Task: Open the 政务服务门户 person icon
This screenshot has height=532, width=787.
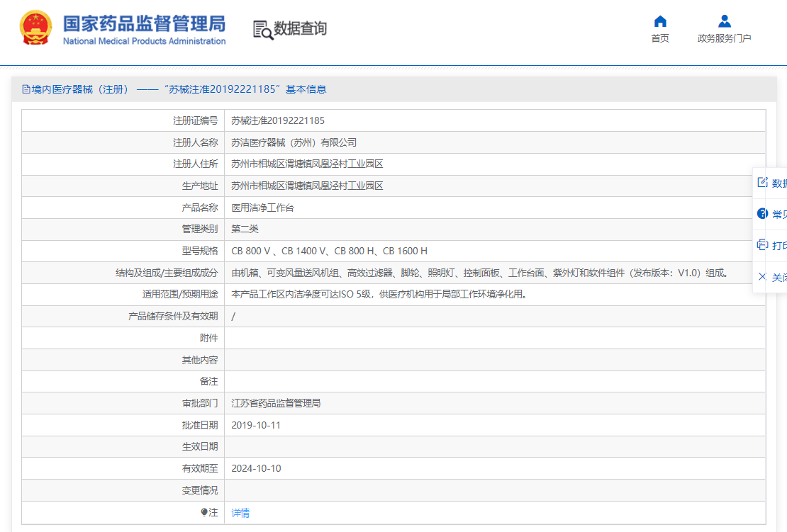Action: point(724,21)
